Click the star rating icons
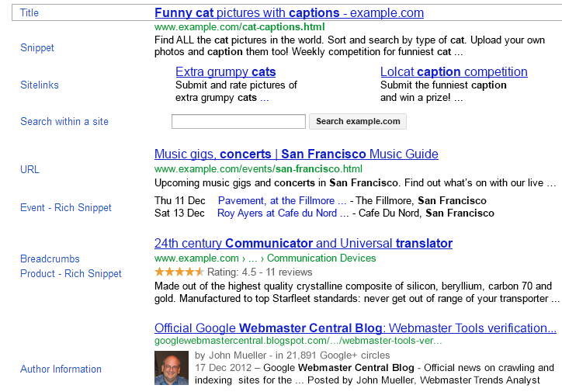Viewport: 562px width, 392px height. tap(179, 272)
